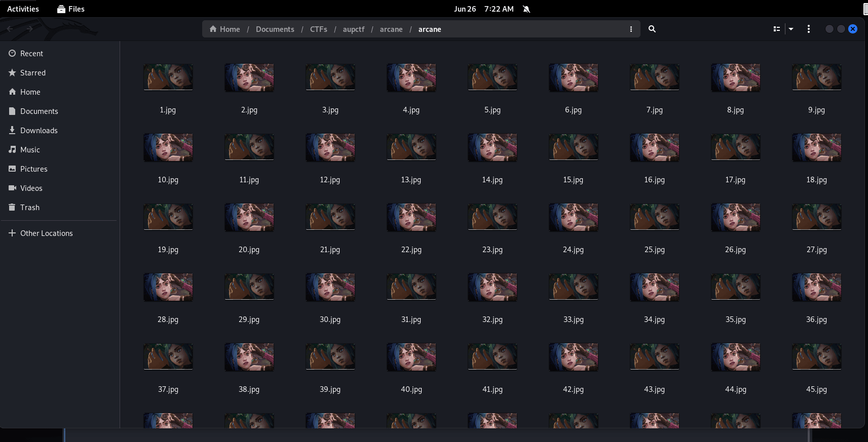
Task: Select the 27.jpg thumbnail
Action: point(817,217)
